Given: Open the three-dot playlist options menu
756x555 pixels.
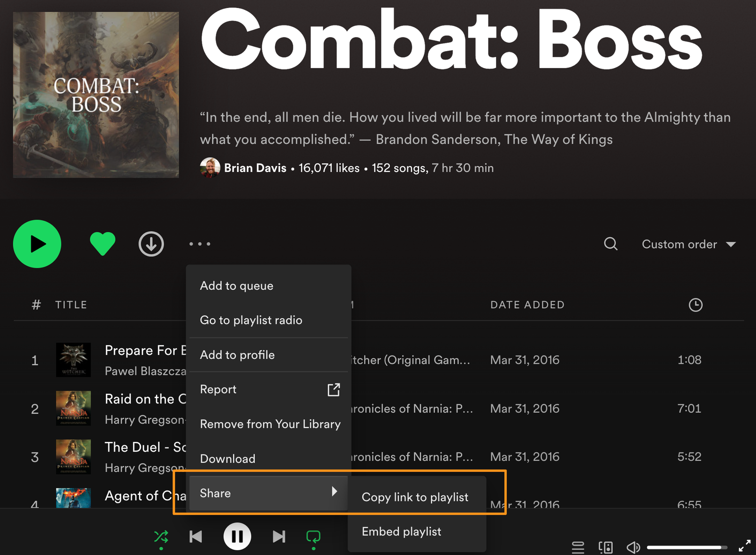Looking at the screenshot, I should tap(199, 243).
